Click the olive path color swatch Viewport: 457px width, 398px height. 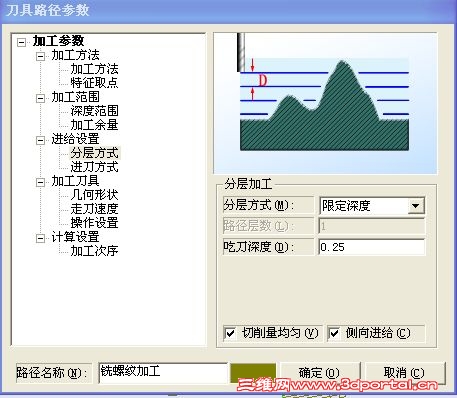click(253, 372)
